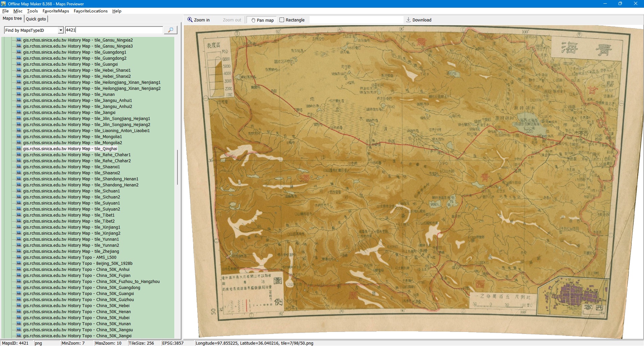Activate the Rectangle selection tool
Viewport: 644px width, 346px height.
[x=282, y=20]
